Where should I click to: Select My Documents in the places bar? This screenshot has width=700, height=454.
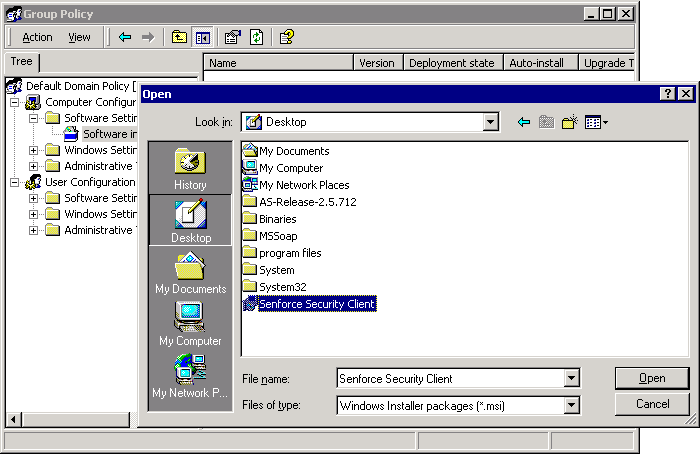pos(190,272)
